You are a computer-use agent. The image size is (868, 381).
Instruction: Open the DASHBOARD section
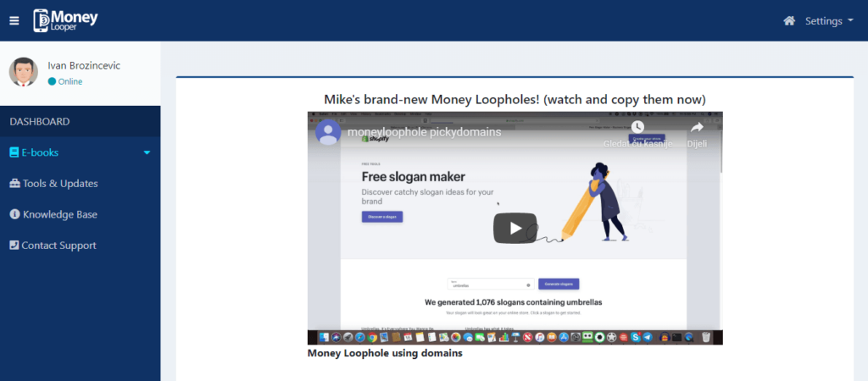[x=81, y=122]
